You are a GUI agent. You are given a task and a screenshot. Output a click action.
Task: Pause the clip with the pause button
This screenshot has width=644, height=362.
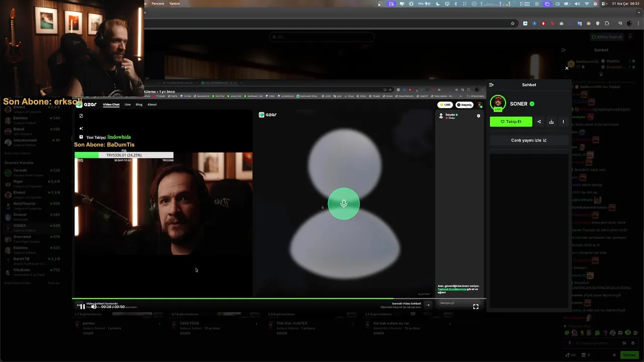pyautogui.click(x=83, y=307)
